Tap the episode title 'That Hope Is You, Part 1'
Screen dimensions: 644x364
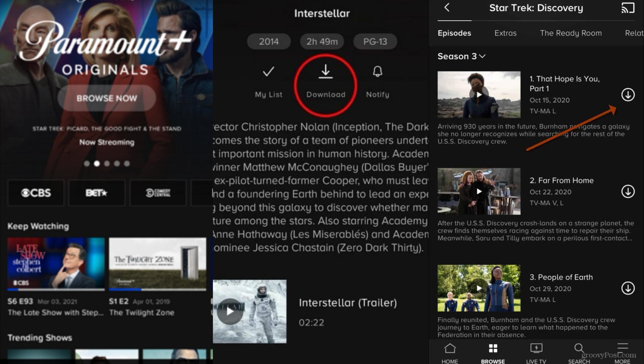(x=565, y=84)
